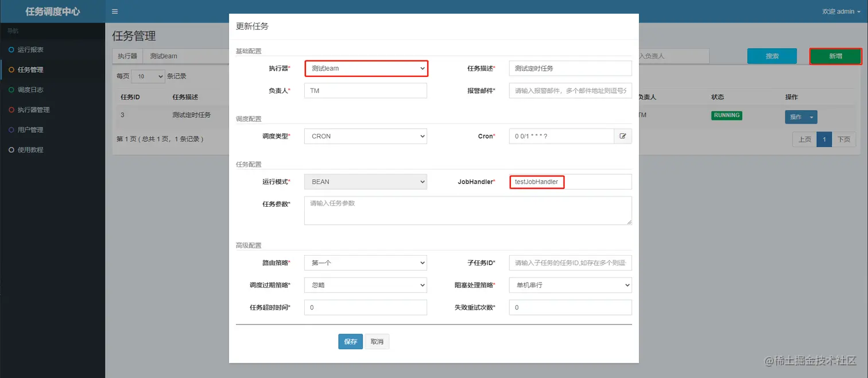Click the 任务ID column header
The image size is (868, 378).
click(130, 97)
